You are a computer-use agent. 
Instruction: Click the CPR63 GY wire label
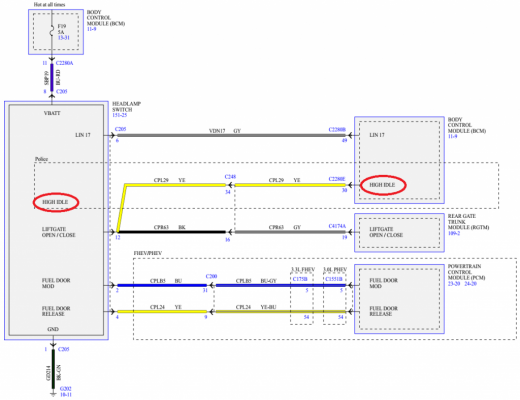(x=285, y=227)
